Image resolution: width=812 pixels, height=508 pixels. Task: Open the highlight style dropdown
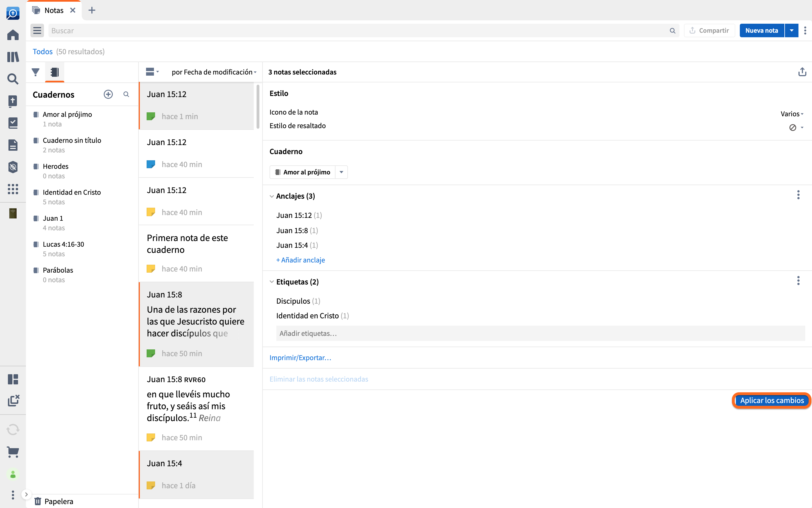tap(796, 127)
